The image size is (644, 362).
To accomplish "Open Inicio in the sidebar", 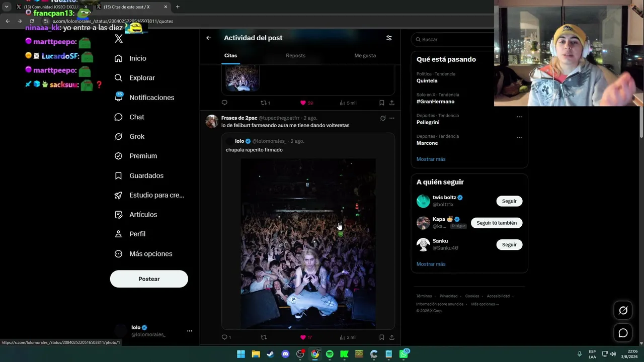I will 130,58.
